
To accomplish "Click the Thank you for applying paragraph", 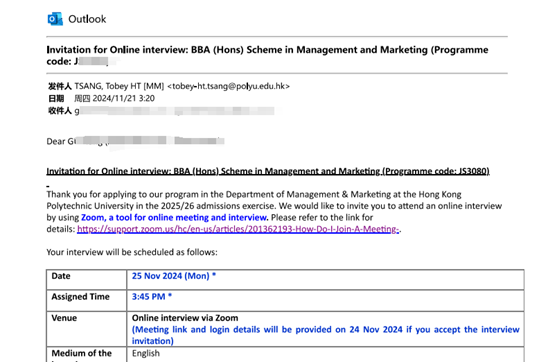I will [x=274, y=211].
